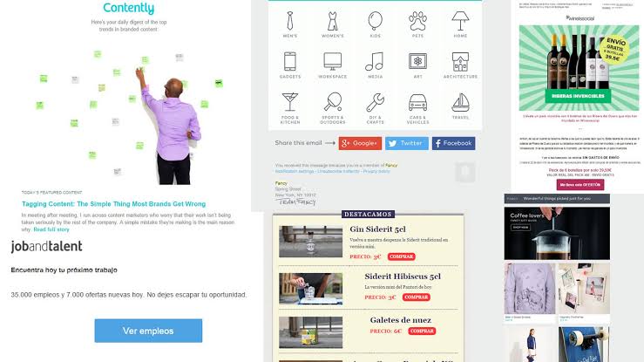
Task: Select the Gadgets smartphone icon
Action: (x=290, y=62)
